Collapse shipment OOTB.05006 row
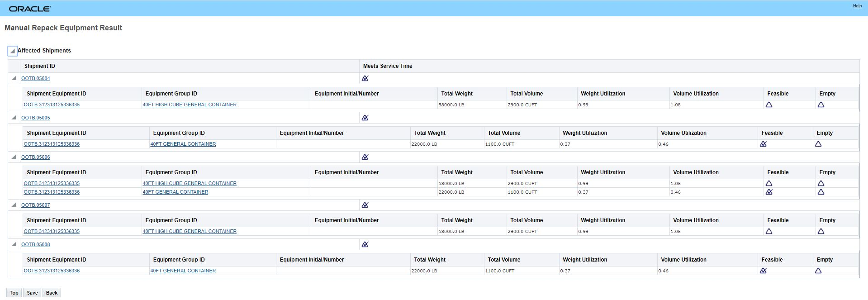The image size is (868, 300). coord(14,157)
